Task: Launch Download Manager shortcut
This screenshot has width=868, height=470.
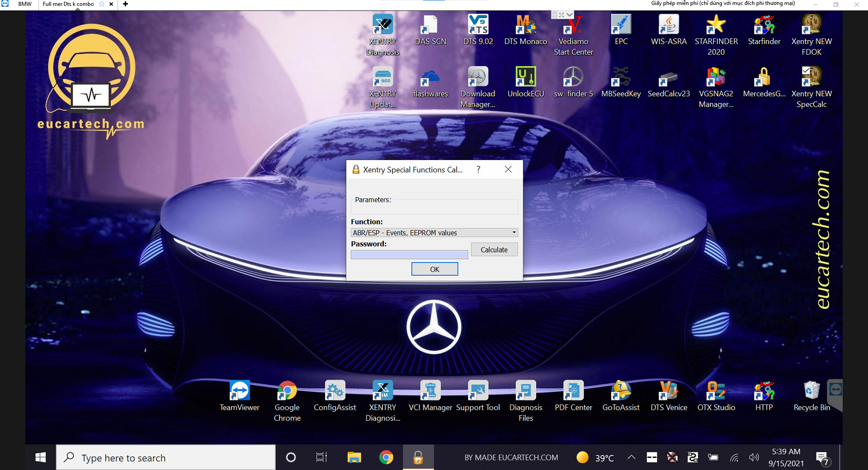Action: coord(478,87)
